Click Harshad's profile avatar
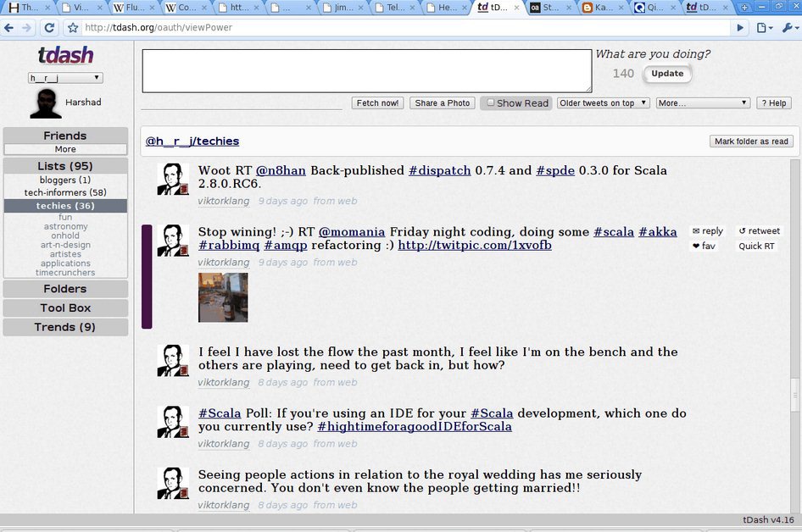802x532 pixels. [46, 103]
